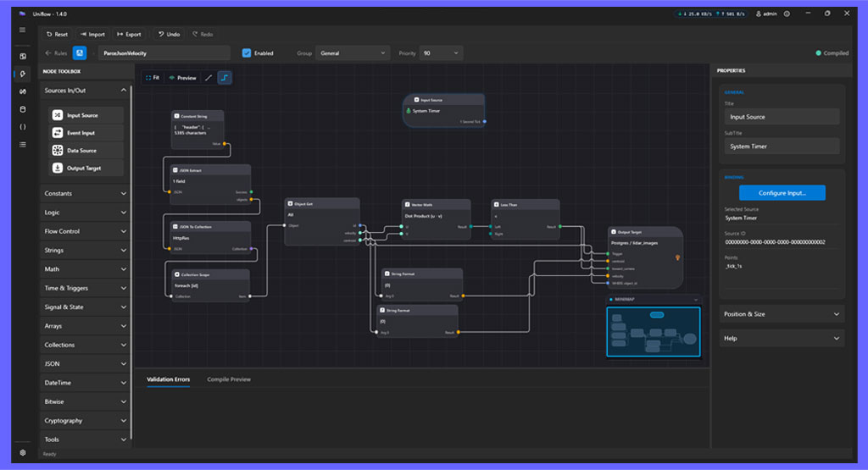Toggle the Preview mode
Viewport: 868px width, 470px height.
point(183,78)
